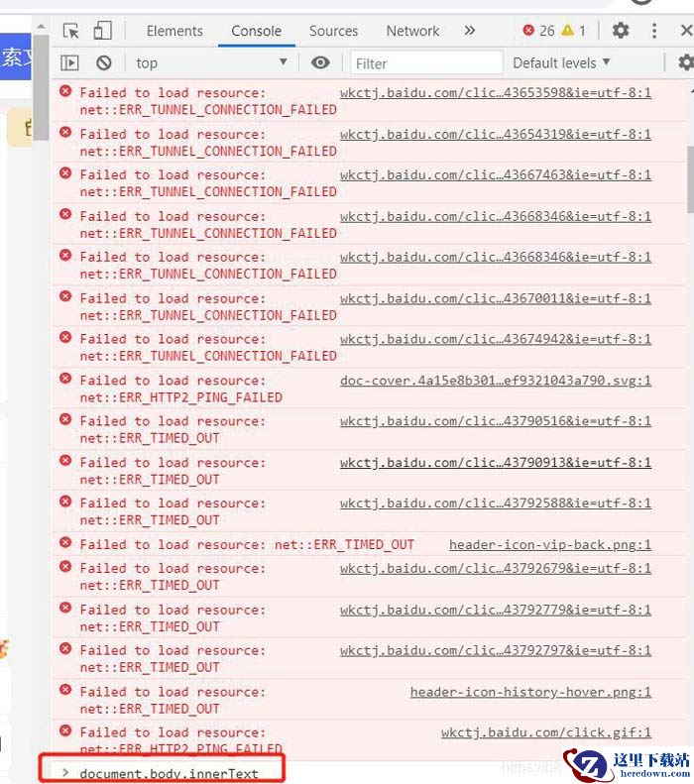Open link wkctj.baidu.com/clic…43670011&ie=utf-8:1
This screenshot has height=784, width=694.
[496, 298]
